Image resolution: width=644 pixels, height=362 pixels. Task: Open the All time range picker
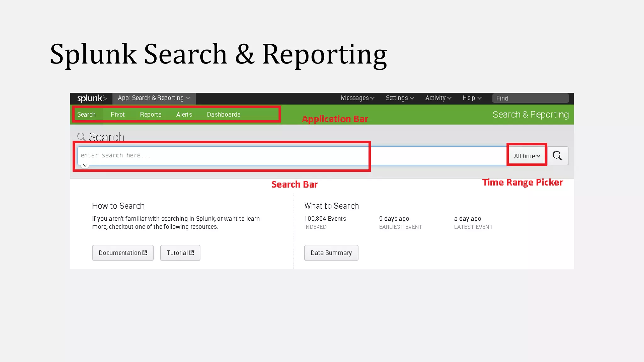(x=527, y=156)
